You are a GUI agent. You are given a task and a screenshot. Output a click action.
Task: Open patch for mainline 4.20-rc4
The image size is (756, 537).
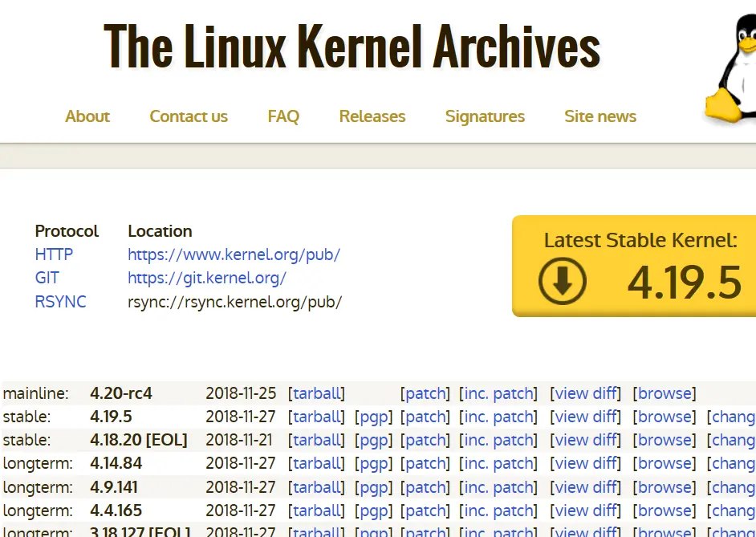pyautogui.click(x=425, y=394)
